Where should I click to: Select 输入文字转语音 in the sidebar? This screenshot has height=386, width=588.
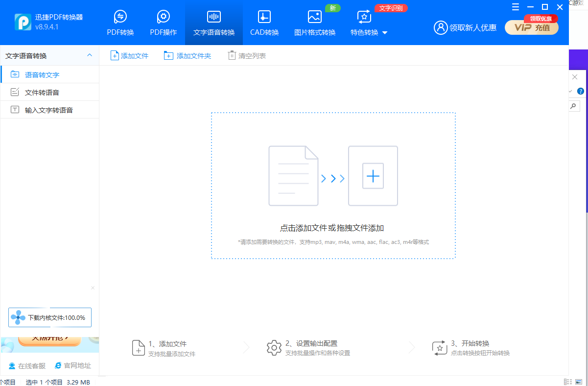click(49, 110)
